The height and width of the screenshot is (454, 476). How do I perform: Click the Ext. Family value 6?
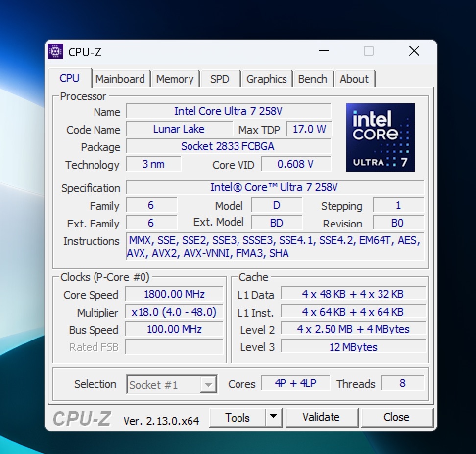click(x=151, y=223)
